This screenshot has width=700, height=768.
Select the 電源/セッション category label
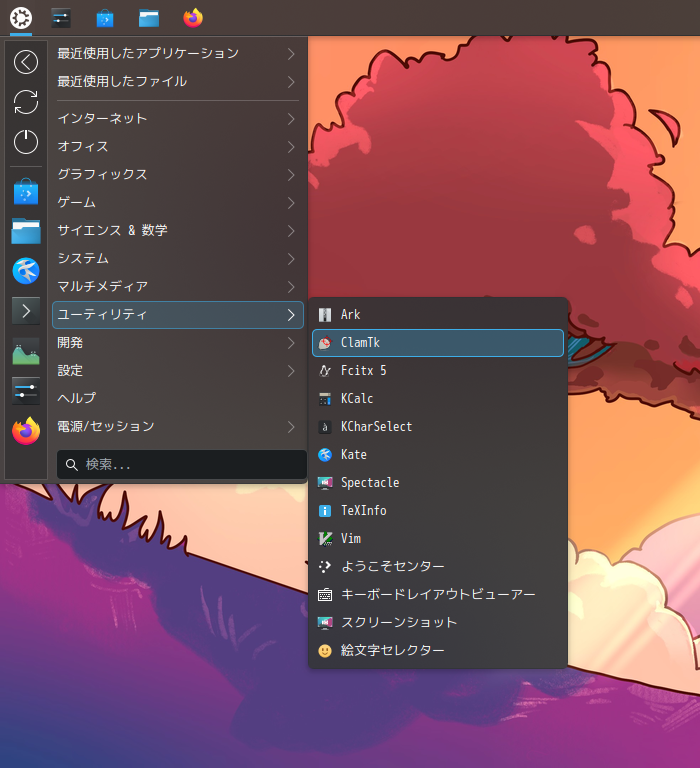point(106,426)
